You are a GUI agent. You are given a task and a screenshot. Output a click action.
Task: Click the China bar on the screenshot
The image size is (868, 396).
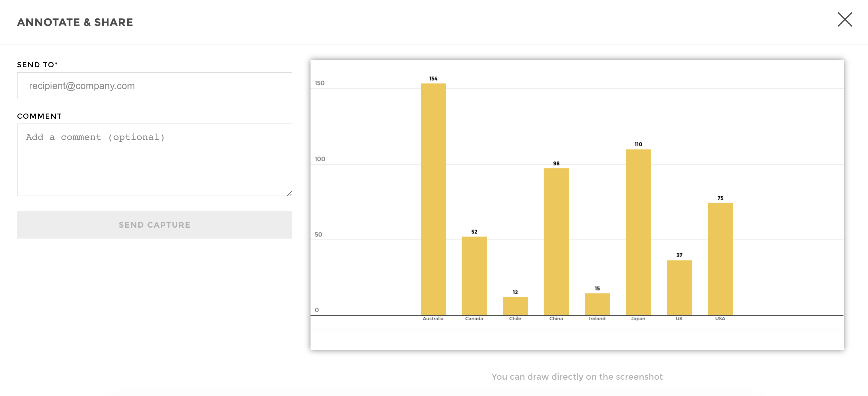click(556, 241)
